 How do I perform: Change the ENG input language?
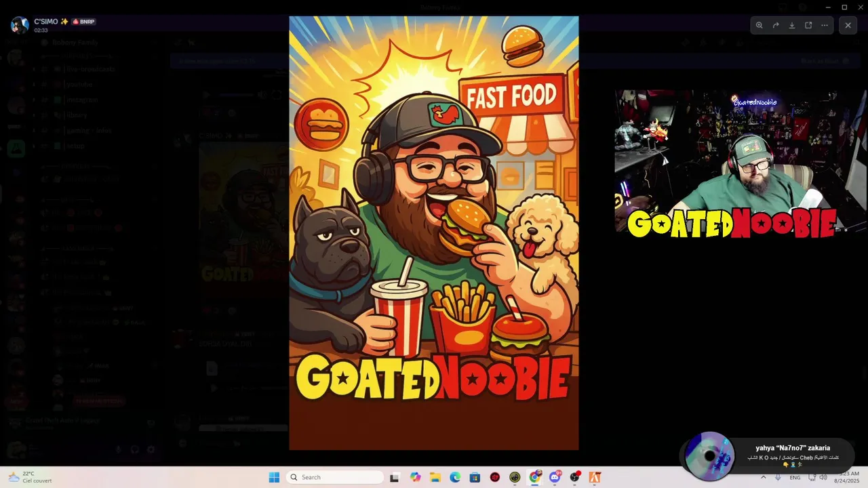795,477
